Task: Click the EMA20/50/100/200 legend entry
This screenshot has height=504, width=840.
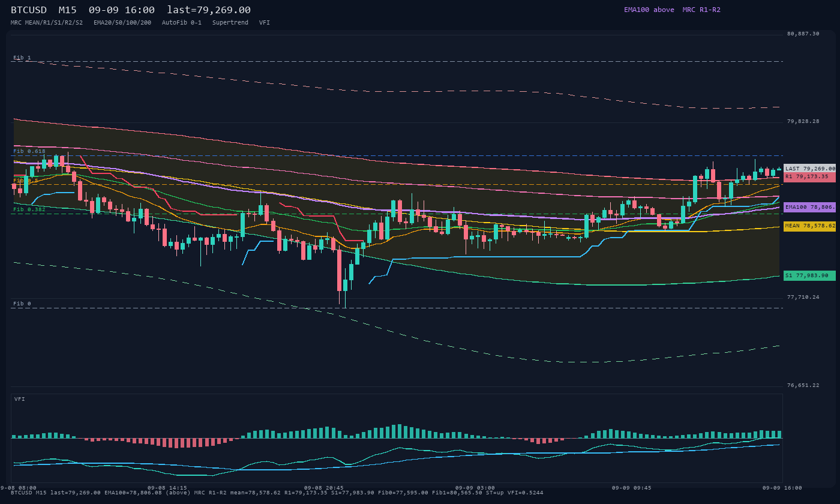Action: pos(122,22)
